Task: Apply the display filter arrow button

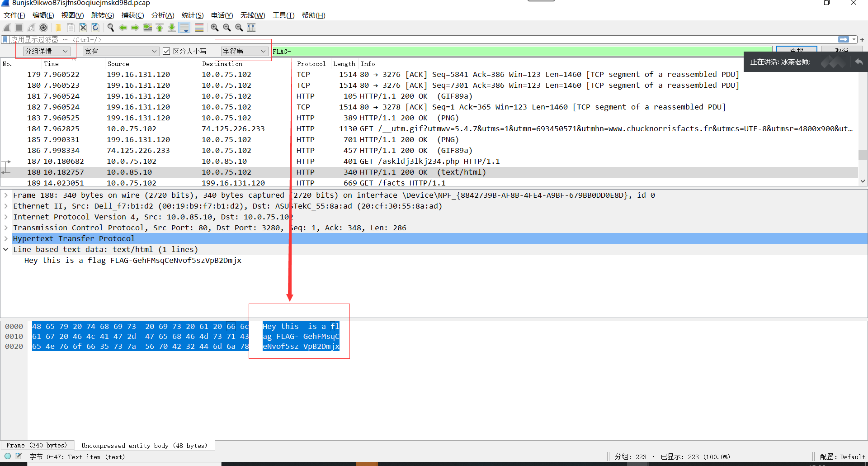Action: point(843,39)
